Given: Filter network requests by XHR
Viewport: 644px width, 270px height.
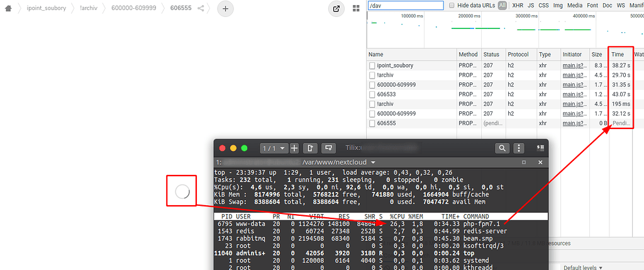Looking at the screenshot, I should pos(518,5).
